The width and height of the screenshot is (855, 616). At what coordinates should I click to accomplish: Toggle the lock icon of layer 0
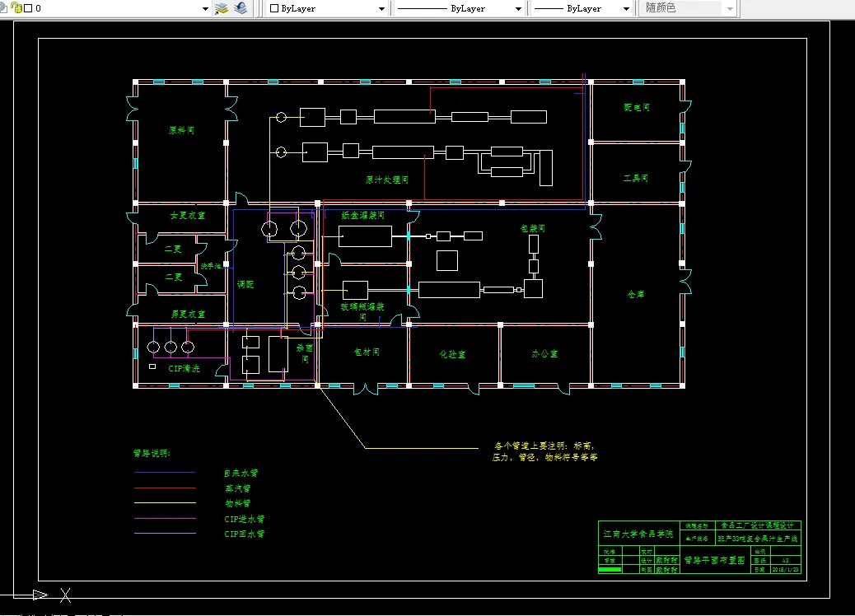16,8
